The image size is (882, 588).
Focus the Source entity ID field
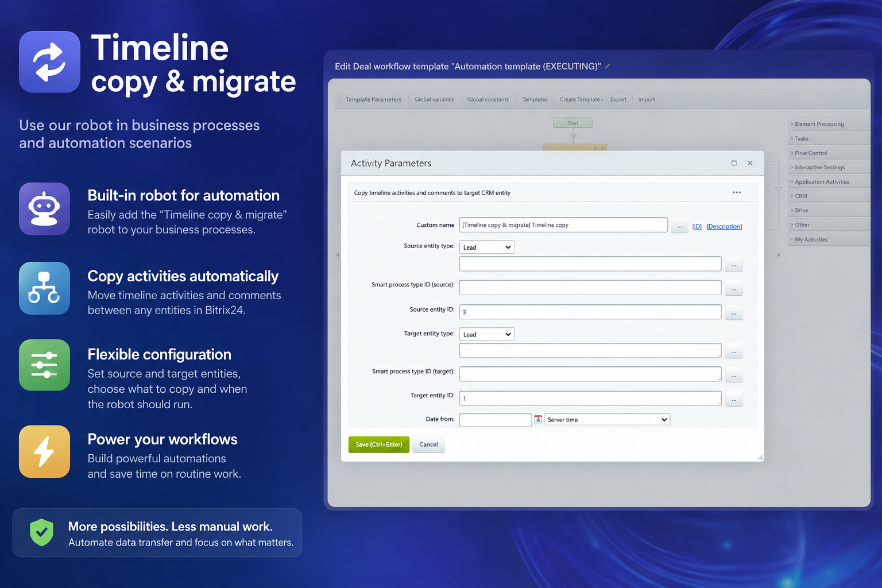(x=590, y=312)
